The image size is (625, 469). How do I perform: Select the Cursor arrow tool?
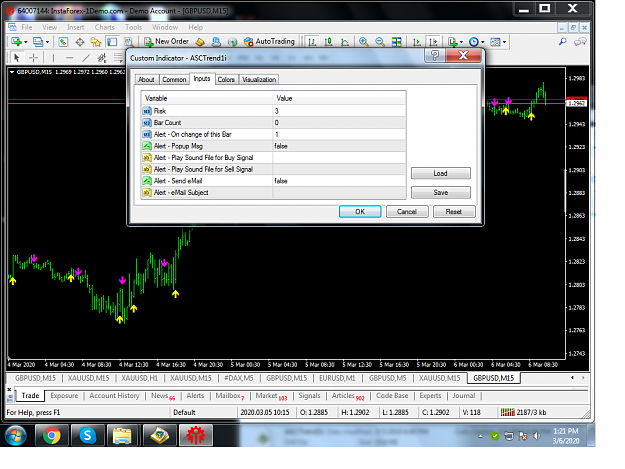click(16, 58)
